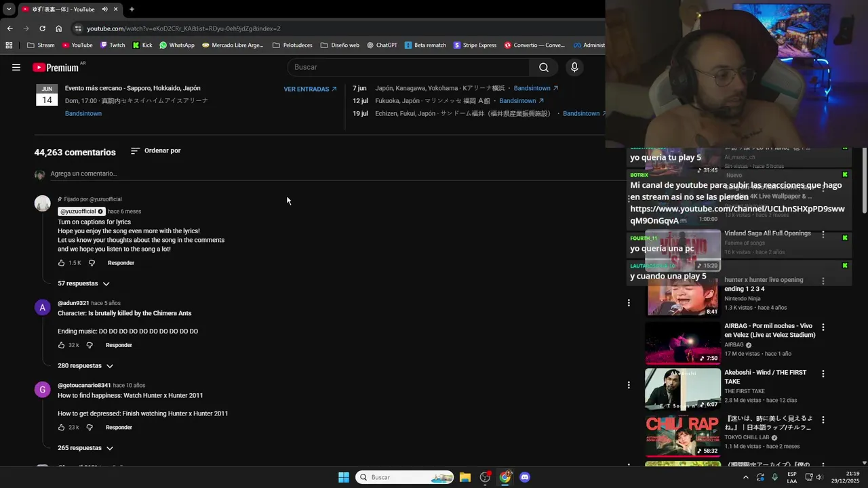Mute the YouTube tab audio
The image size is (868, 488).
pos(105,9)
